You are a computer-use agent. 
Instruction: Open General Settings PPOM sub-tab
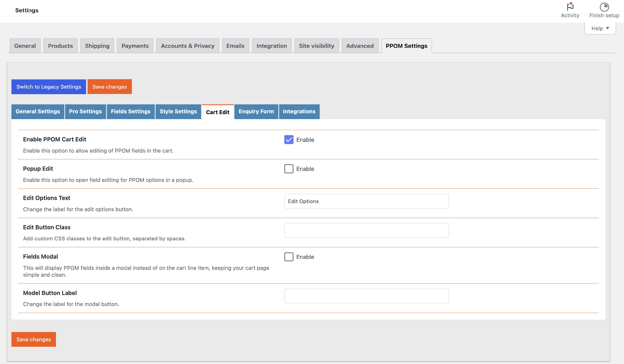pos(38,111)
